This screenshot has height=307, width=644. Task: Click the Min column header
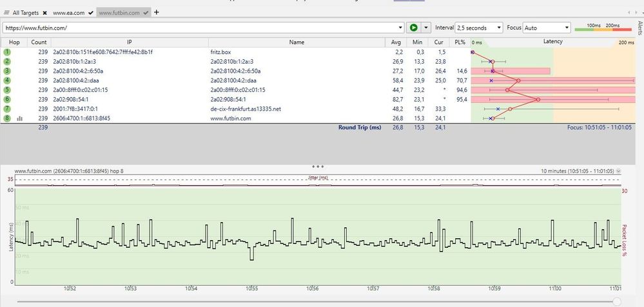point(417,42)
